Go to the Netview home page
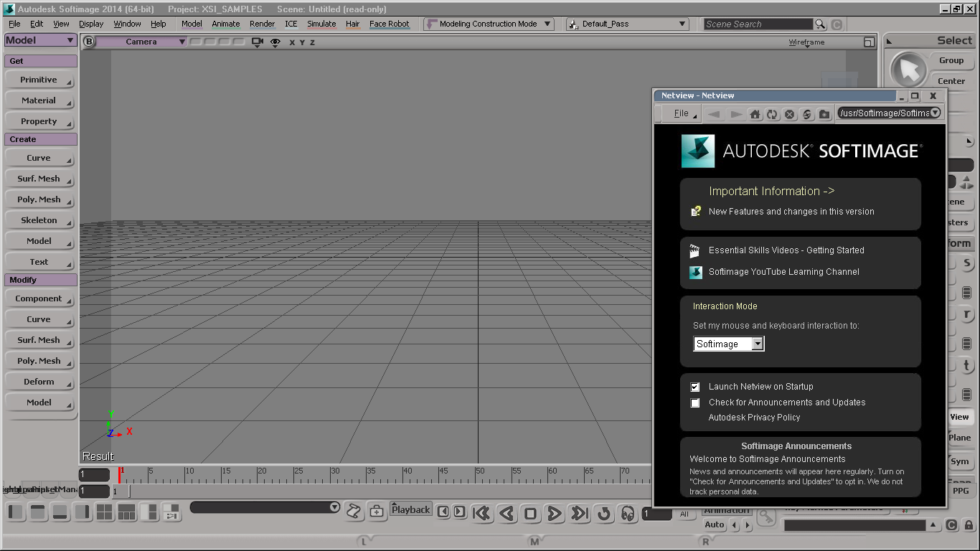The height and width of the screenshot is (551, 980). click(x=755, y=114)
